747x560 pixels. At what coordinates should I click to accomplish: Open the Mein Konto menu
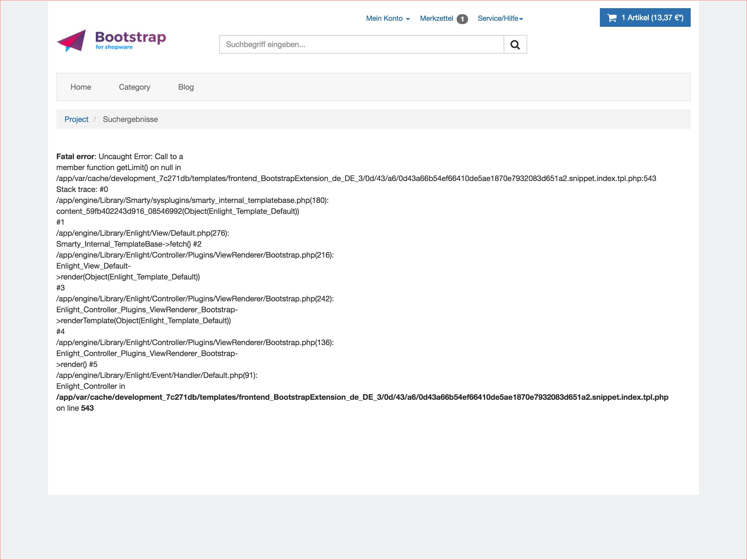[x=384, y=19]
